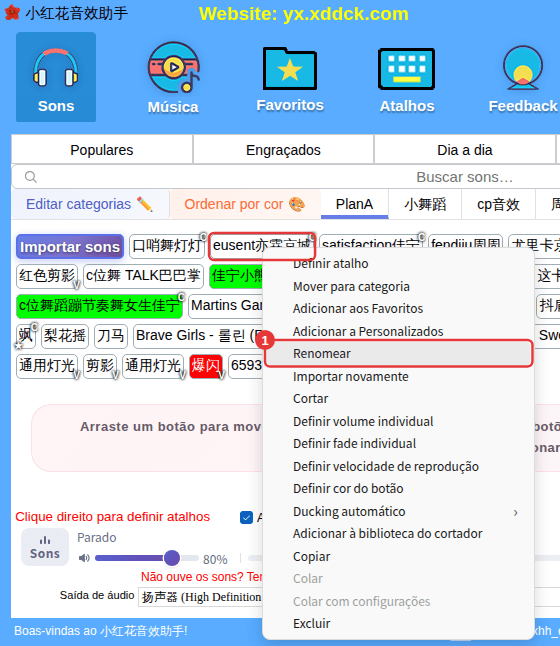Click the Sons equalizer button near Parado

tap(45, 547)
